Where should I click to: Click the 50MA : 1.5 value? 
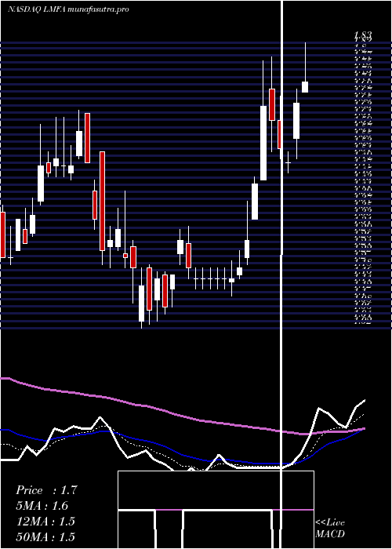point(45,536)
